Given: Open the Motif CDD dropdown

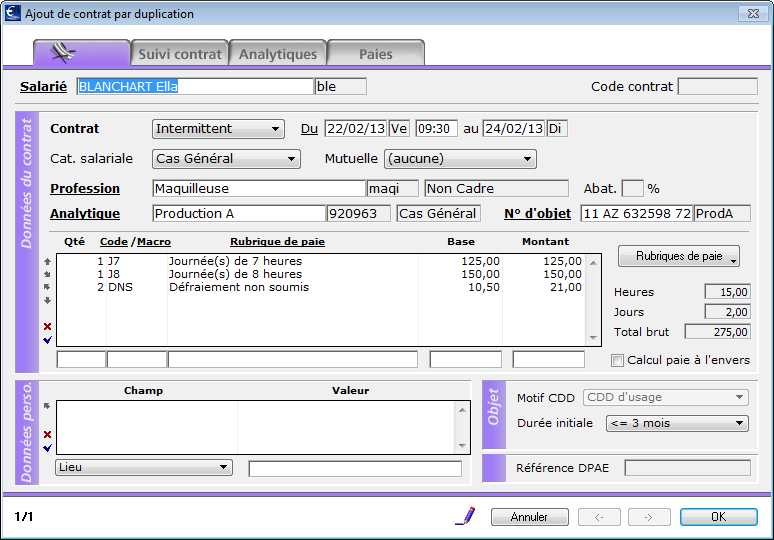Looking at the screenshot, I should (x=665, y=397).
